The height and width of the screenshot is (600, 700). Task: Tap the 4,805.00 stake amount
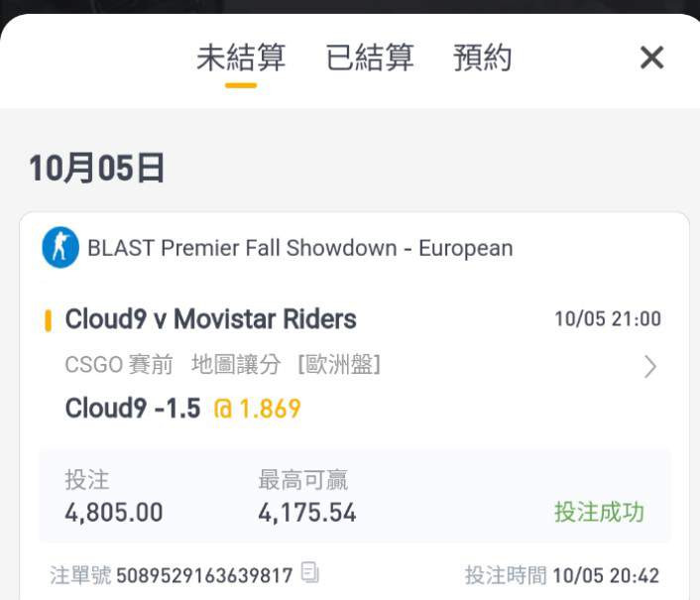coord(114,512)
